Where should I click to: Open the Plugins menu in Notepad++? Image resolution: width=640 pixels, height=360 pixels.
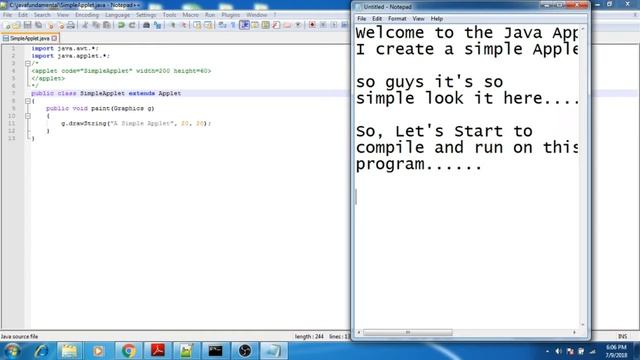coord(231,15)
